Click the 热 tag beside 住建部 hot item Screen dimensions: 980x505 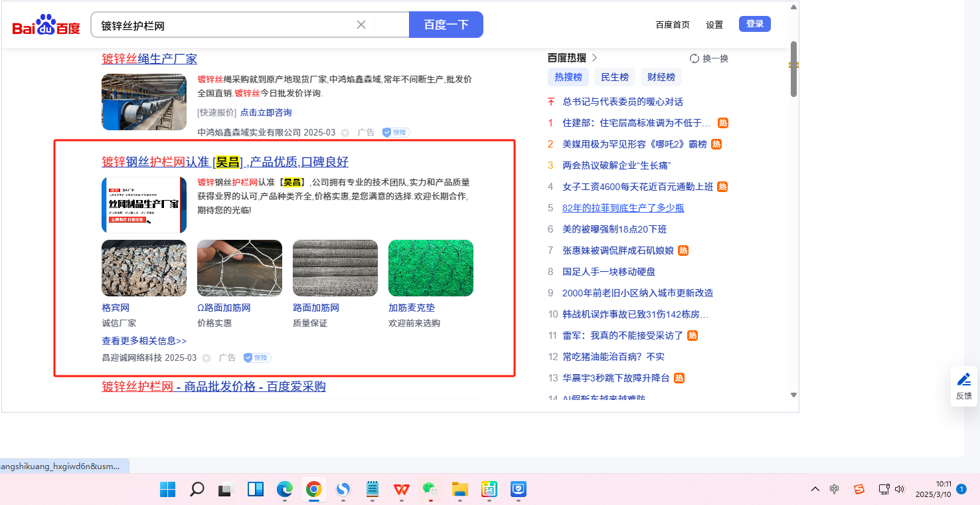[x=723, y=123]
